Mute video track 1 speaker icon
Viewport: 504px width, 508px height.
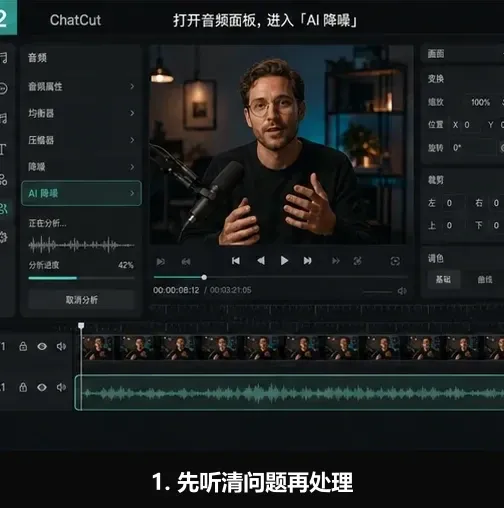pyautogui.click(x=61, y=347)
